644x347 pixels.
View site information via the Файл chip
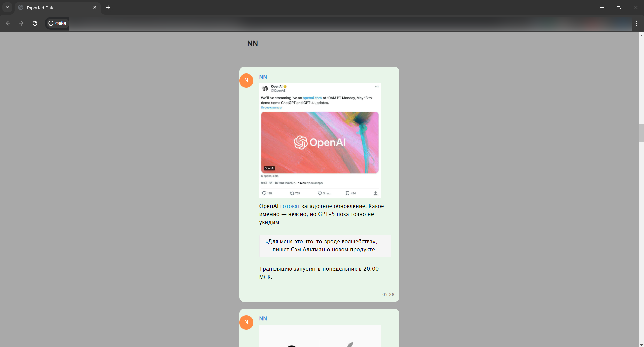(x=57, y=23)
